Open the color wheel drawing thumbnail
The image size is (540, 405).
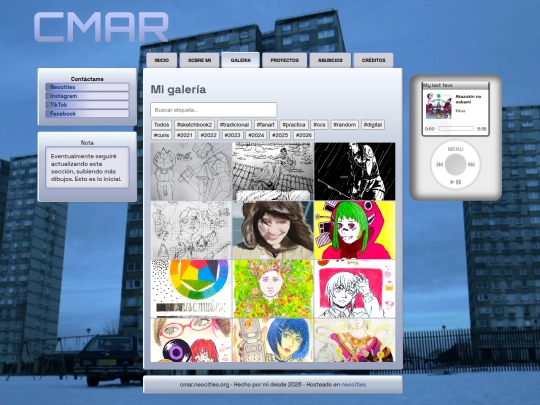coord(191,289)
